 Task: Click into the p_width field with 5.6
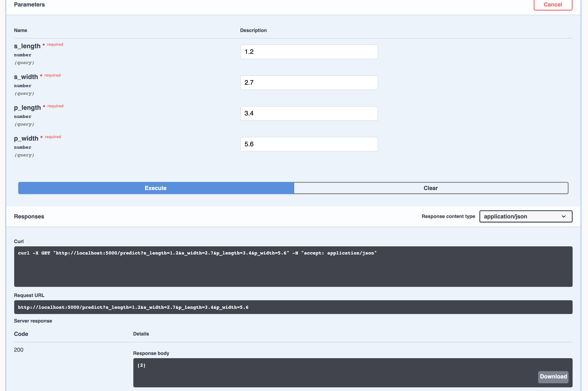(309, 144)
